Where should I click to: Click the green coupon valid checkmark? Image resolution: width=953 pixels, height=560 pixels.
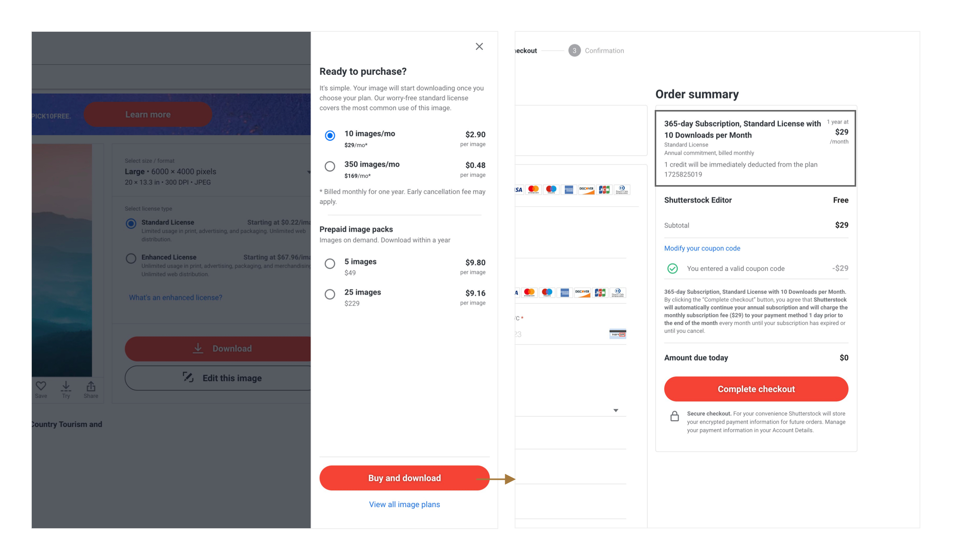click(673, 268)
